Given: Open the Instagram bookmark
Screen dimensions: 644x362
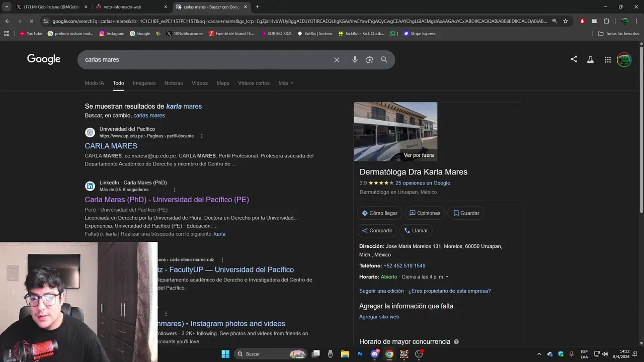Looking at the screenshot, I should (x=112, y=34).
